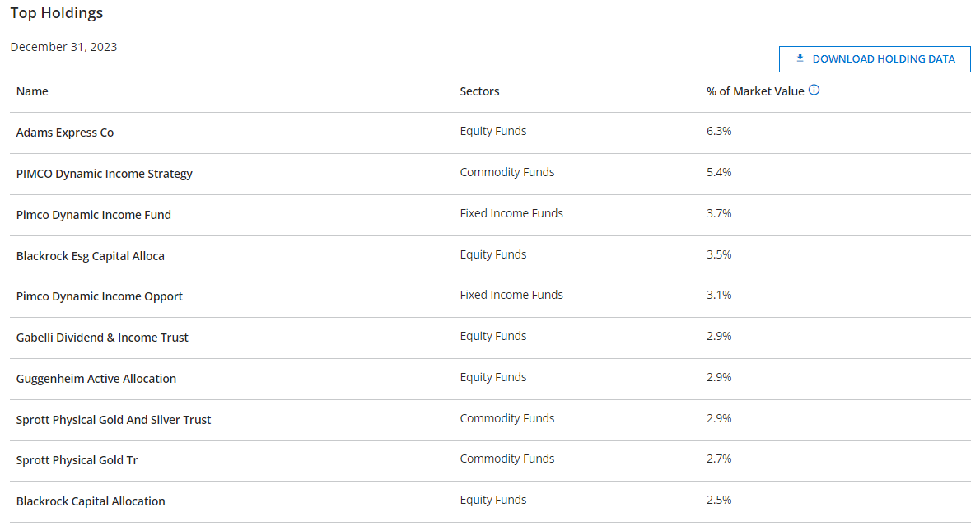The height and width of the screenshot is (531, 980).
Task: Click the Sectors column header
Action: (x=479, y=91)
